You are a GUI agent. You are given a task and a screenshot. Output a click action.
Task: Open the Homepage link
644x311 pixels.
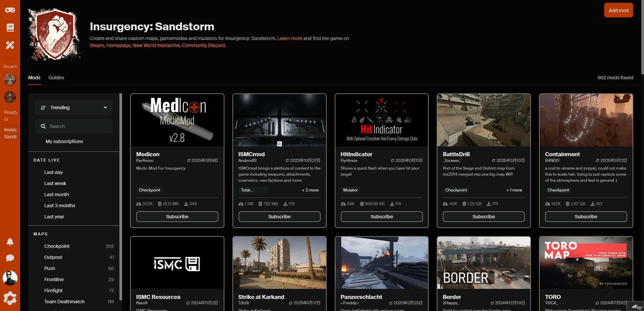pos(118,45)
